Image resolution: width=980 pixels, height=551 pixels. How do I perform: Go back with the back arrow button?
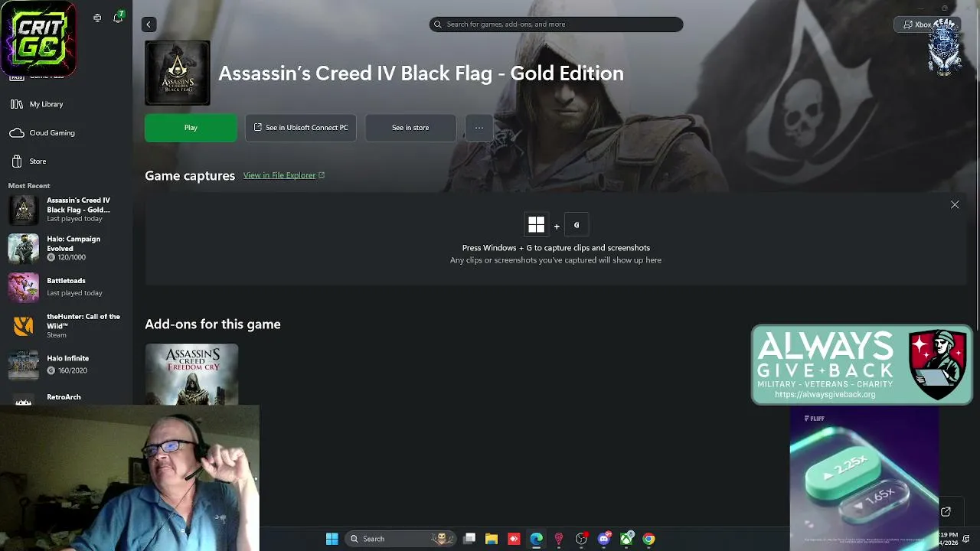[149, 24]
